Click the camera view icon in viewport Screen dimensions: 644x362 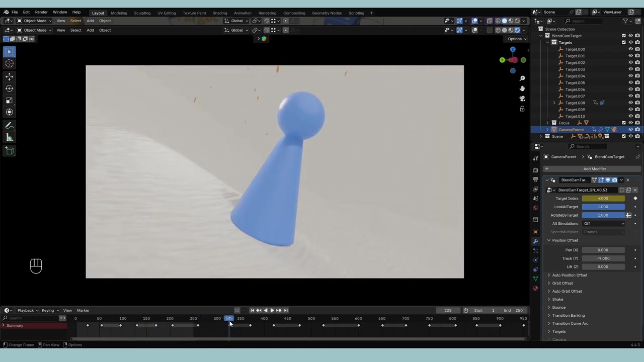[522, 99]
